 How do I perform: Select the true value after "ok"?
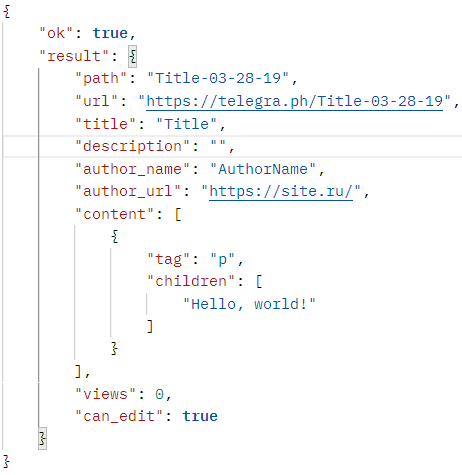click(110, 33)
